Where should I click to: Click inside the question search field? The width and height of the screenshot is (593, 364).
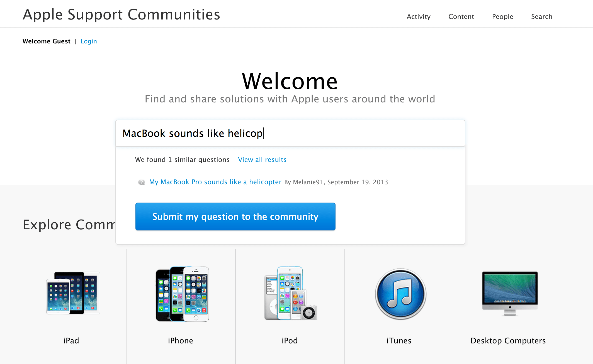290,133
